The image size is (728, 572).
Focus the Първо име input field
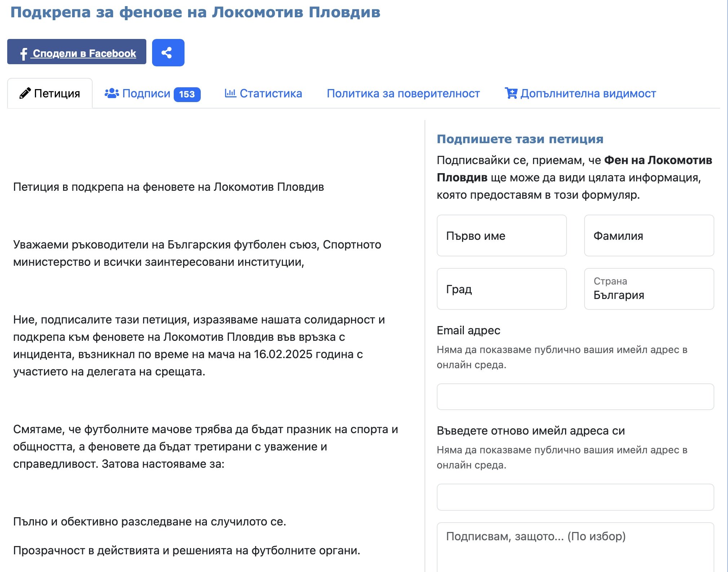pos(502,236)
